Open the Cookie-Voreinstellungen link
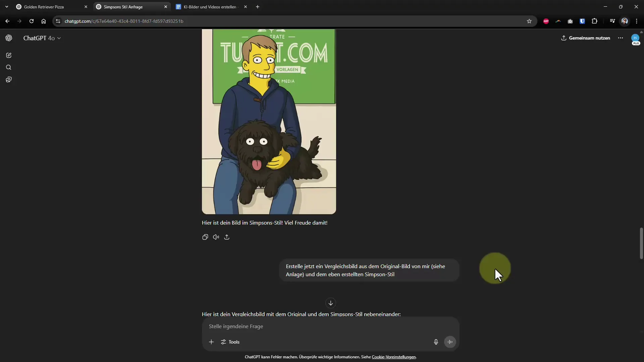 tap(394, 357)
